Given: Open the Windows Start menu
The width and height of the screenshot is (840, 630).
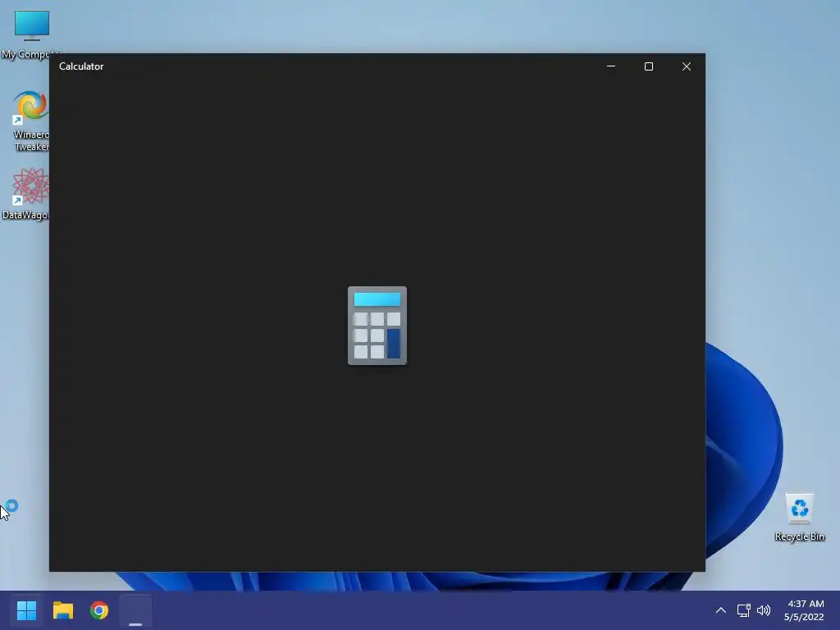Looking at the screenshot, I should pyautogui.click(x=26, y=610).
